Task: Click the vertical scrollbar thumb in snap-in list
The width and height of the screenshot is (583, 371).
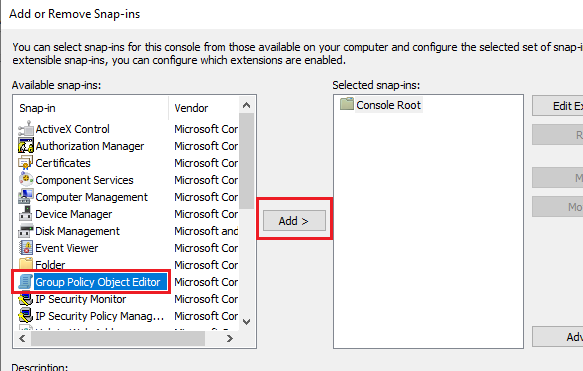Action: tap(246, 161)
